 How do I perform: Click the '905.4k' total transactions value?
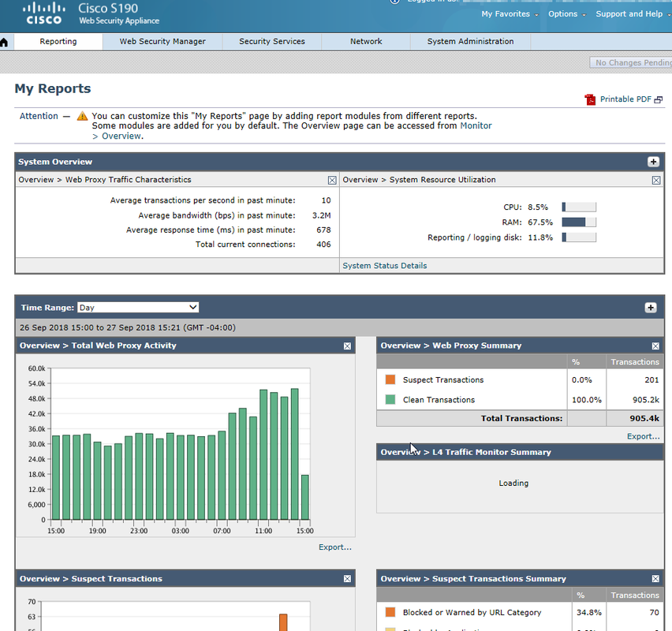click(x=644, y=418)
